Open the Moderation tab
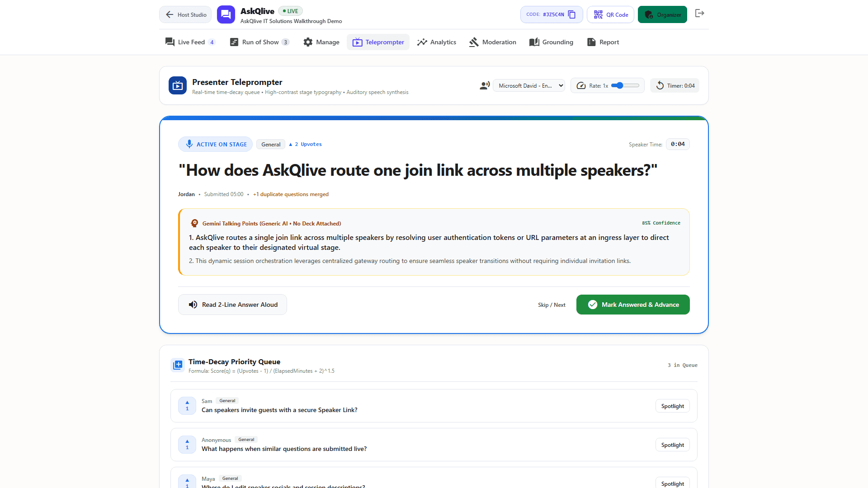The image size is (868, 488). click(493, 42)
